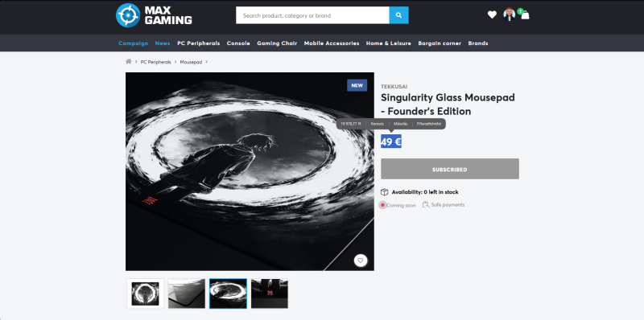644x320 pixels.
Task: Open the Max Gaming logo homepage
Action: 154,15
